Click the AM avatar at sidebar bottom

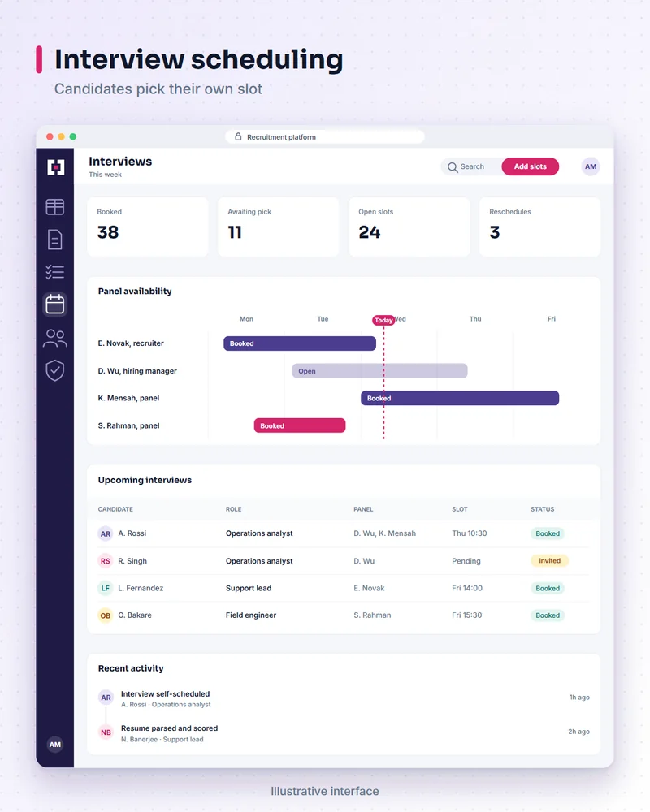pyautogui.click(x=55, y=744)
